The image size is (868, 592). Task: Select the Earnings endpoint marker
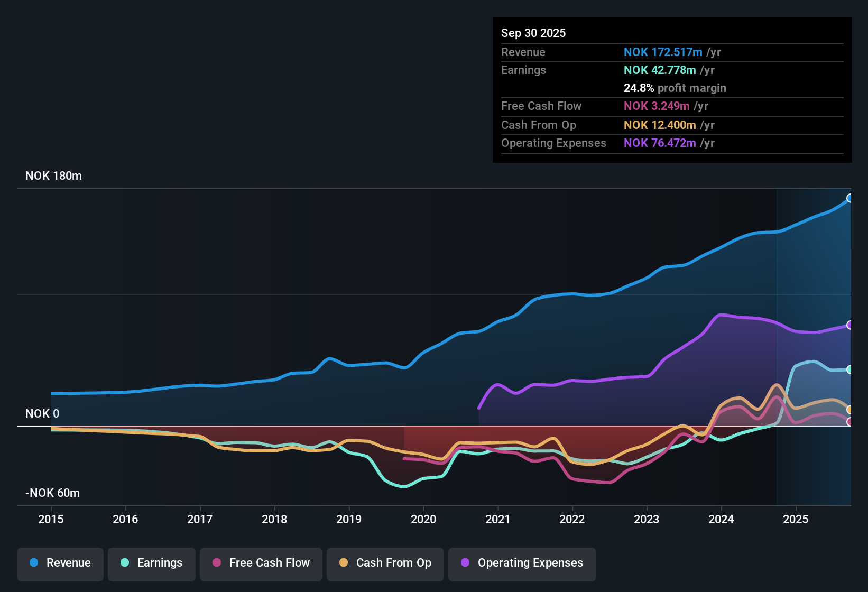pyautogui.click(x=850, y=369)
